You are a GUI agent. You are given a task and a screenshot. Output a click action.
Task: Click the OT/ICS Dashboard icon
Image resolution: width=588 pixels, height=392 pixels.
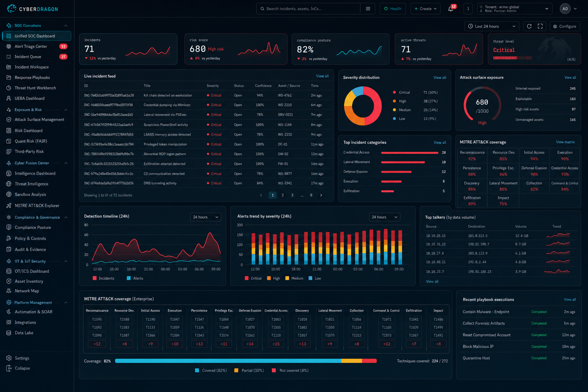9,271
